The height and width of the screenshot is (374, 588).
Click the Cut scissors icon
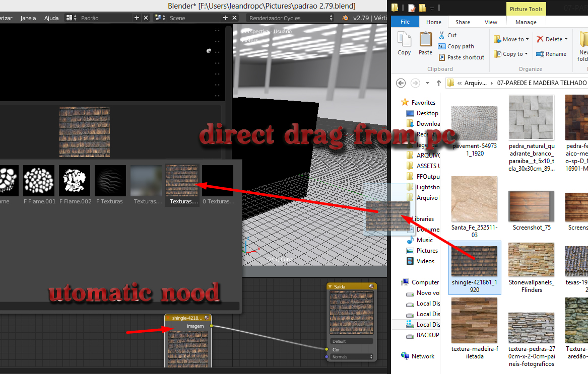(442, 35)
